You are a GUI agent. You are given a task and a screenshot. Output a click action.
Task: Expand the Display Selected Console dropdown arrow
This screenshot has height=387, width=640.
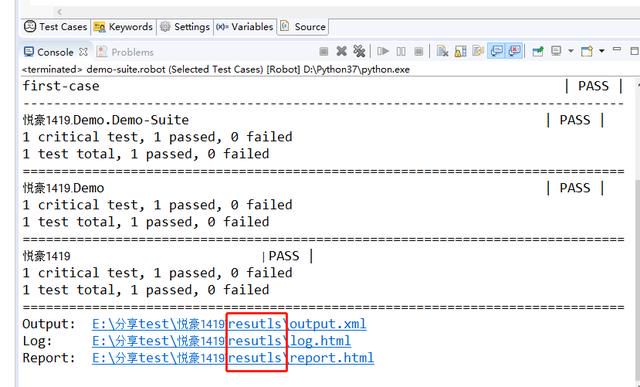(571, 51)
